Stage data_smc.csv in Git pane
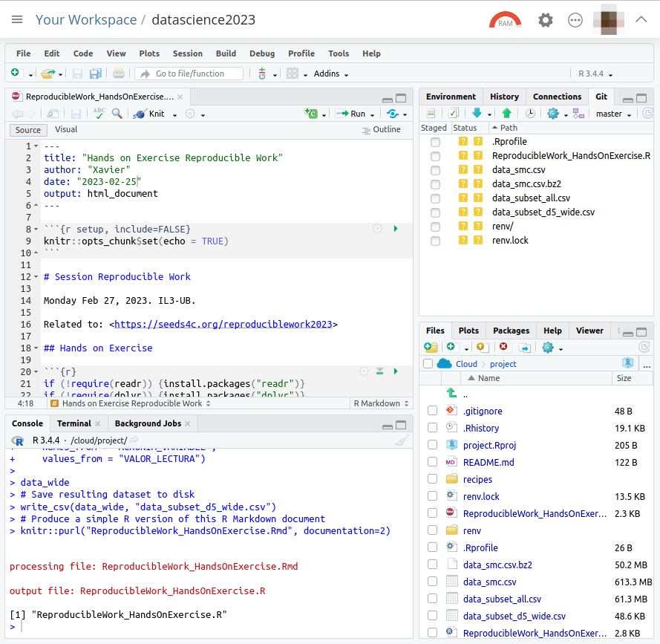 point(435,170)
